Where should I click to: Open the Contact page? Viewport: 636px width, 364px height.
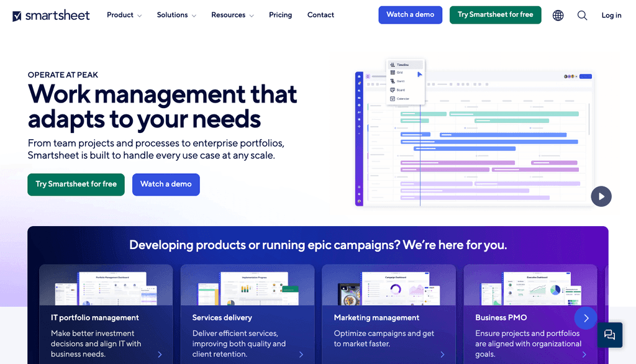(x=320, y=15)
